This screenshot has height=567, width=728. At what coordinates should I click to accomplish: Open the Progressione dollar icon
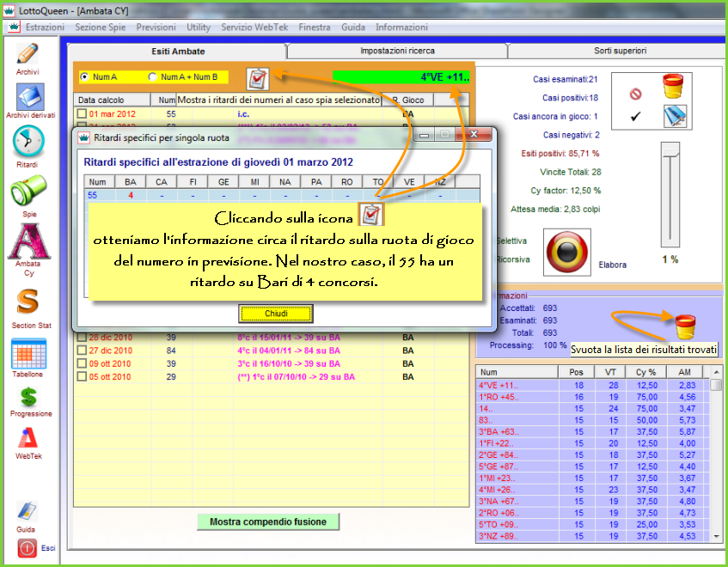[28, 397]
